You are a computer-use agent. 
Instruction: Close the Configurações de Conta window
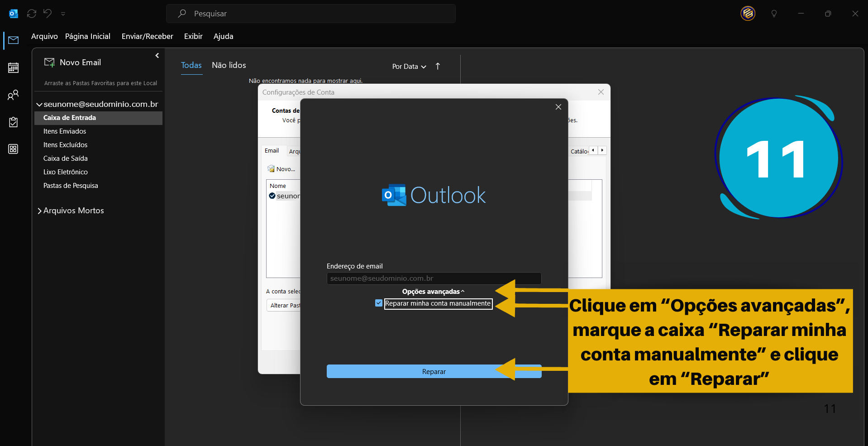point(601,92)
